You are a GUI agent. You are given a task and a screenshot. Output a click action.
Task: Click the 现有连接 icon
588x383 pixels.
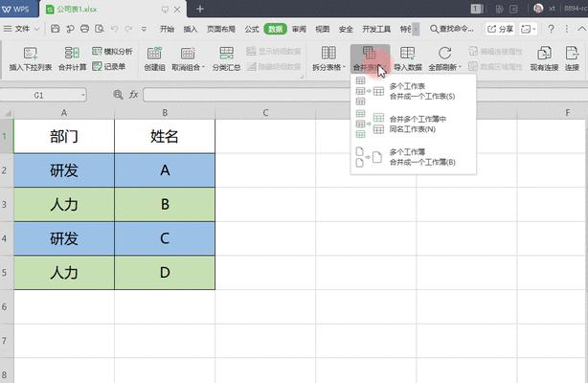[x=545, y=54]
